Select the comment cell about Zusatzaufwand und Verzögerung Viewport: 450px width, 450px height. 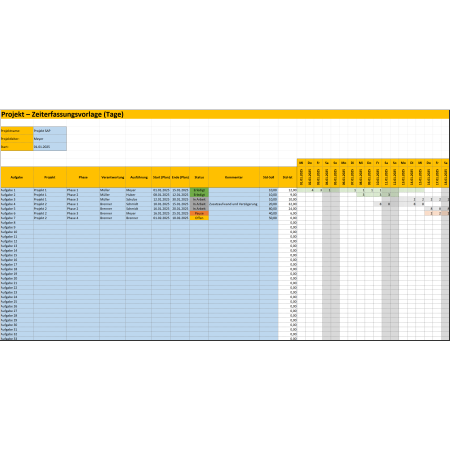[234, 204]
